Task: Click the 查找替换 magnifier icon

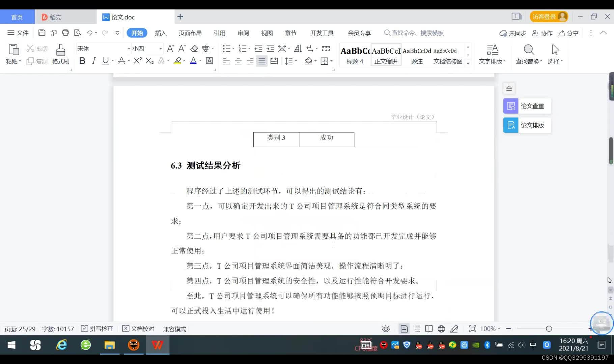Action: (529, 50)
